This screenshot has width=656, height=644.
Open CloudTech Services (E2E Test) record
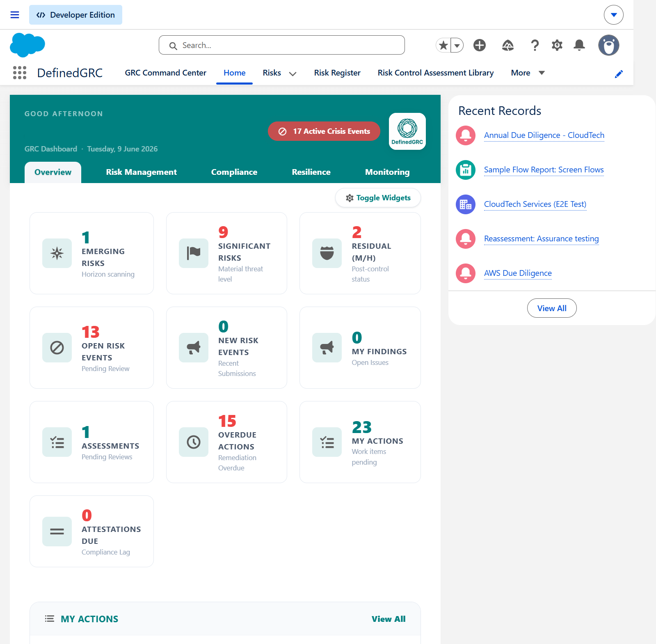tap(535, 204)
